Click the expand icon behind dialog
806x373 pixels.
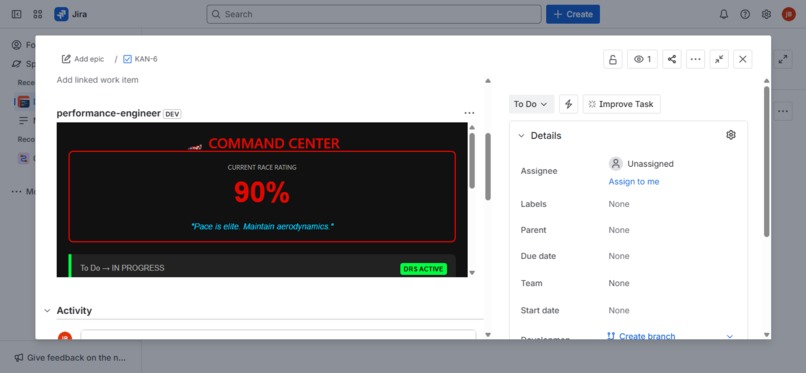pos(783,59)
